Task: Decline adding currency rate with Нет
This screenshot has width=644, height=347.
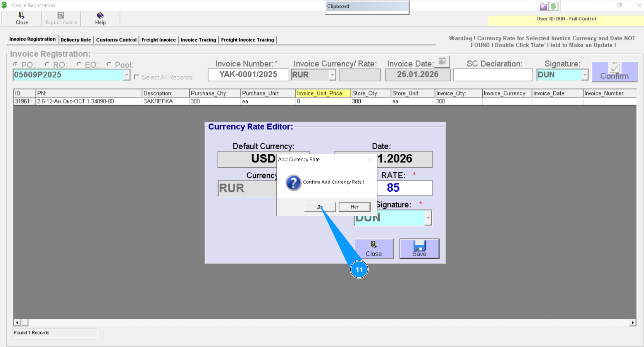Action: click(x=355, y=207)
